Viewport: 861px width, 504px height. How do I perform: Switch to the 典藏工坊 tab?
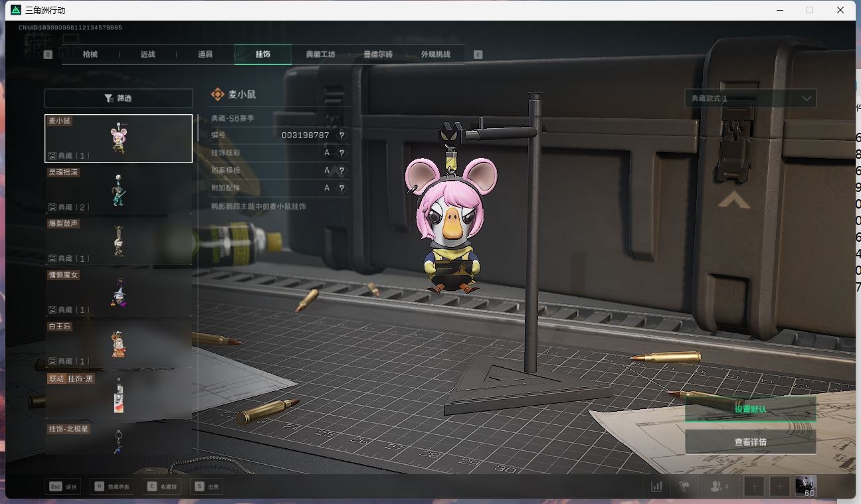coord(320,54)
